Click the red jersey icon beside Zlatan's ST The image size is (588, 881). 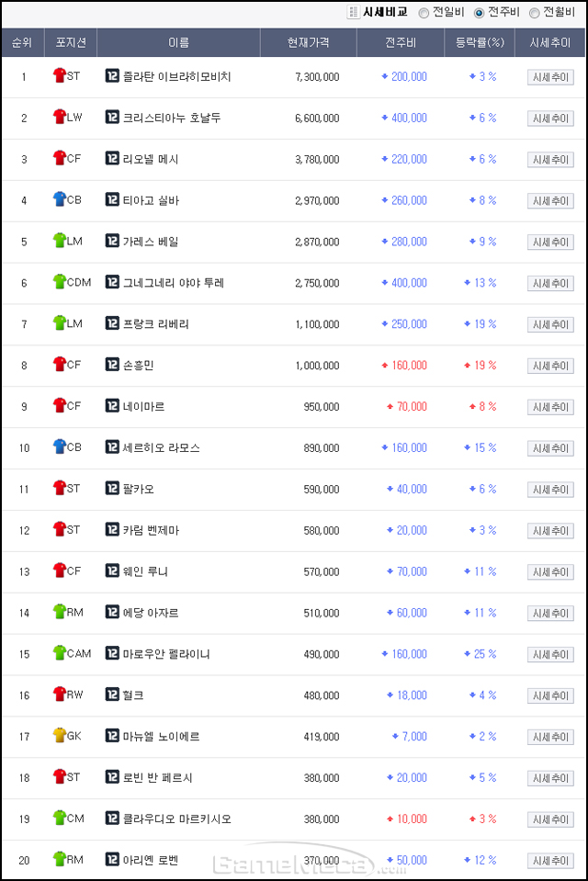(59, 75)
